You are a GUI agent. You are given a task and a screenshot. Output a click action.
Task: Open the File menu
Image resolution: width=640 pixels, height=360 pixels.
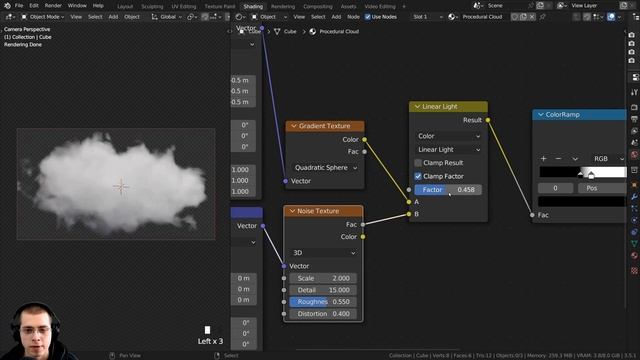pyautogui.click(x=19, y=6)
